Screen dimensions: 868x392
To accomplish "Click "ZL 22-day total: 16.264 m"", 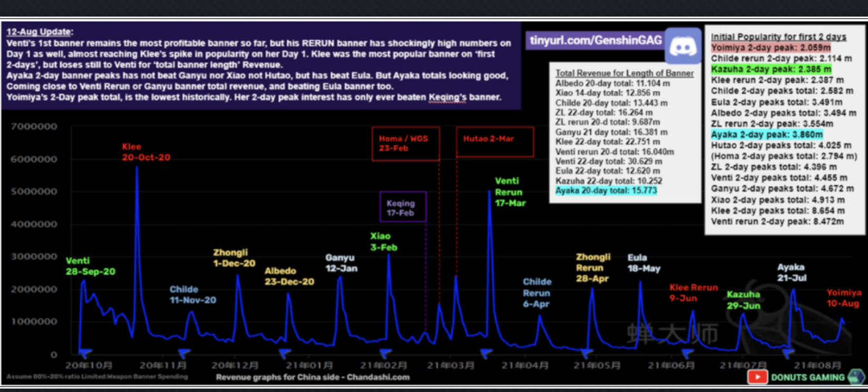I will (x=604, y=112).
